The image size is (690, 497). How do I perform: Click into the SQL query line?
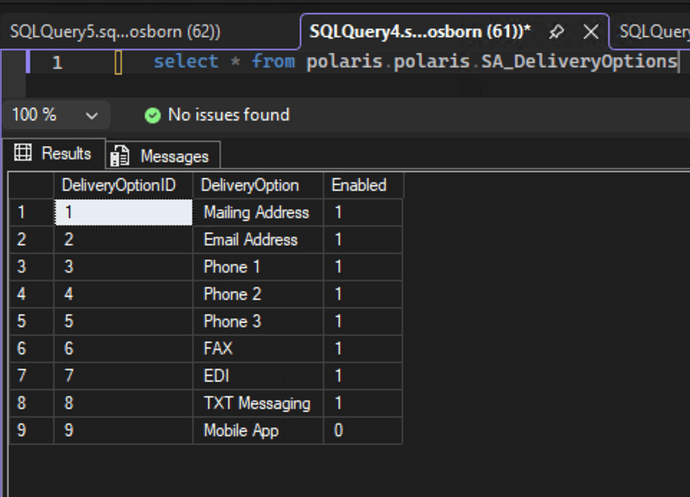tap(415, 62)
